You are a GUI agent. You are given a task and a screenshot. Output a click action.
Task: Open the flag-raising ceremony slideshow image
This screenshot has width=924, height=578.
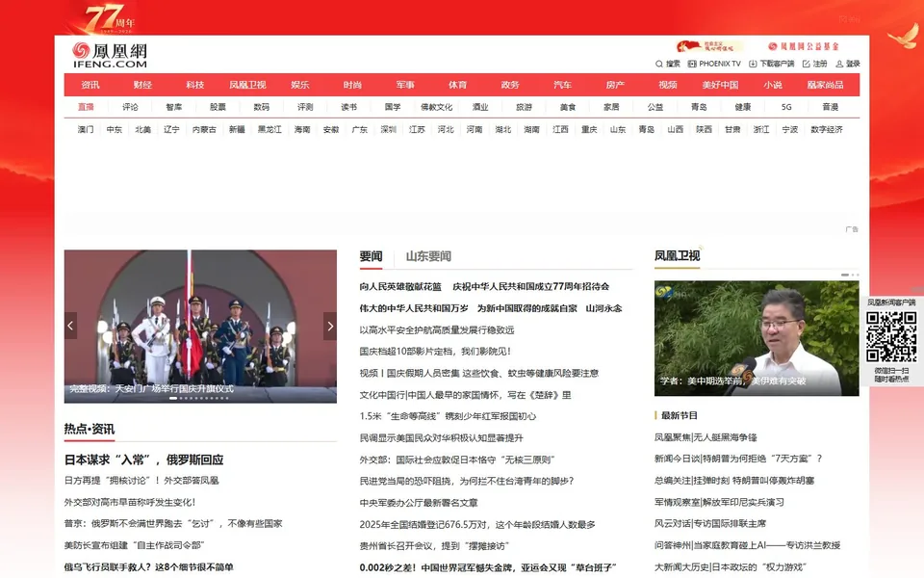tap(200, 327)
